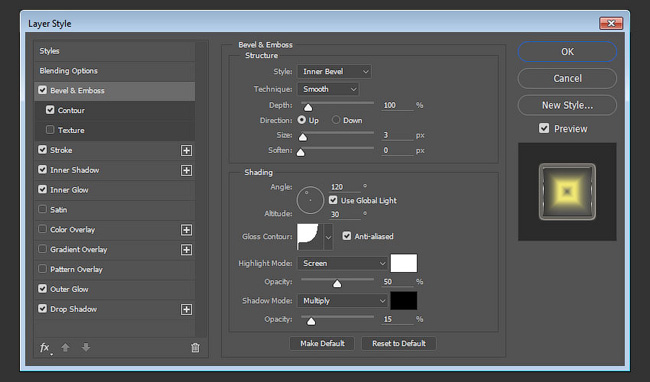Click the angle and altitude dial
The image size is (650, 382).
coord(310,200)
